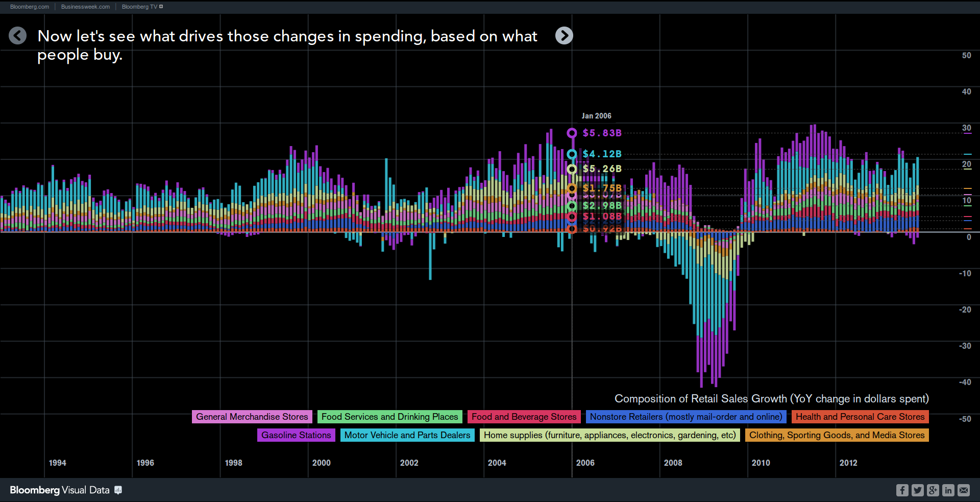Viewport: 980px width, 502px height.
Task: Click the Home supplies legend button
Action: (x=610, y=435)
